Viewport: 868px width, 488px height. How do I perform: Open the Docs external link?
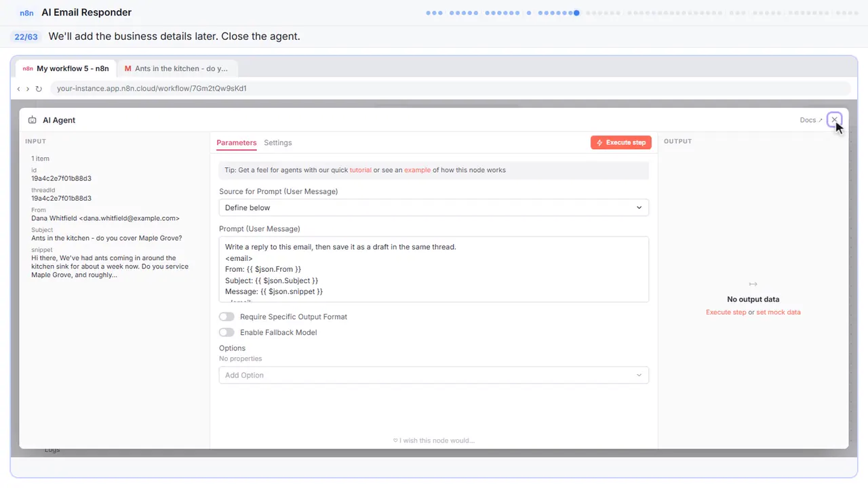tap(811, 120)
